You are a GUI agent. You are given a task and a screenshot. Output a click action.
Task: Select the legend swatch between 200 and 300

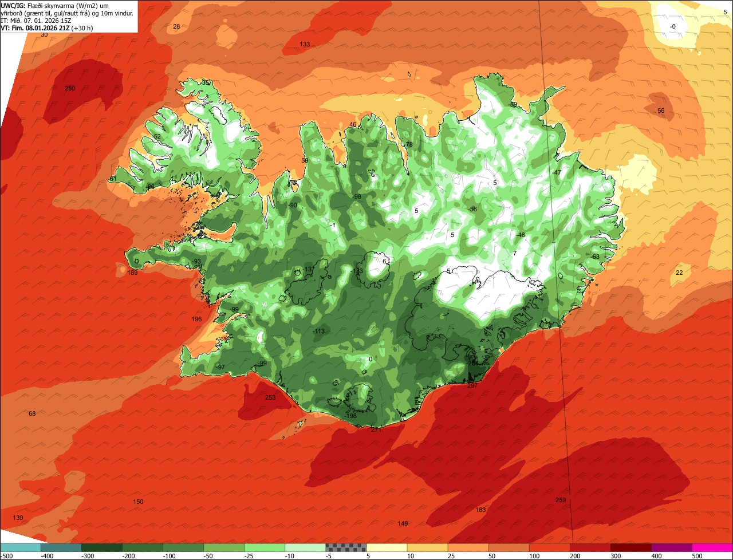589,547
